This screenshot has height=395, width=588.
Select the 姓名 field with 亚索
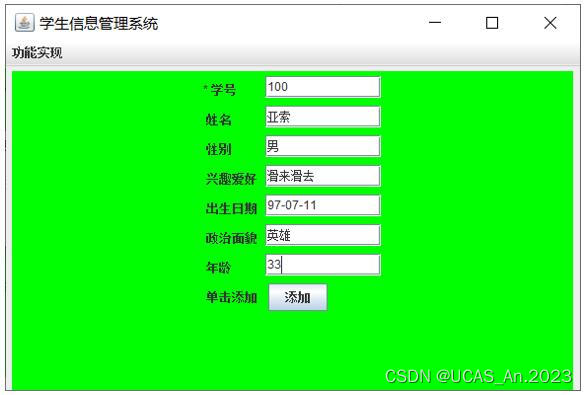(323, 117)
